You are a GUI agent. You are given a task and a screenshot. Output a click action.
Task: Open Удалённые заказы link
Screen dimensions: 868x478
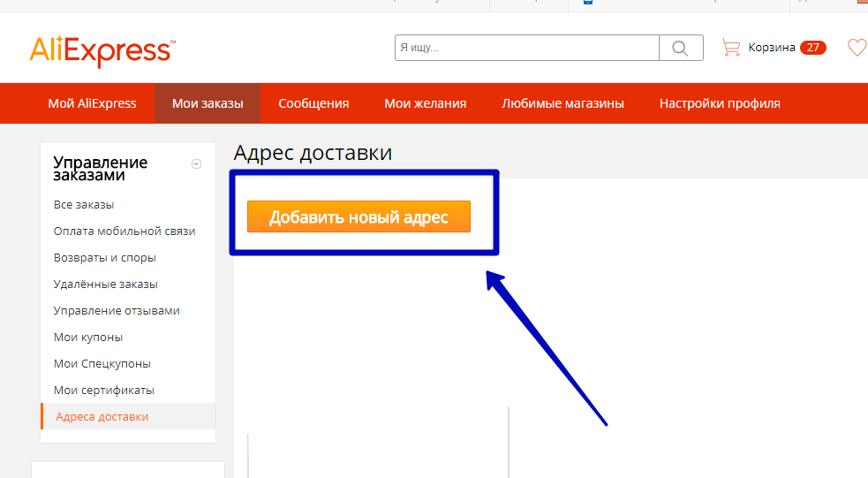[x=105, y=285]
